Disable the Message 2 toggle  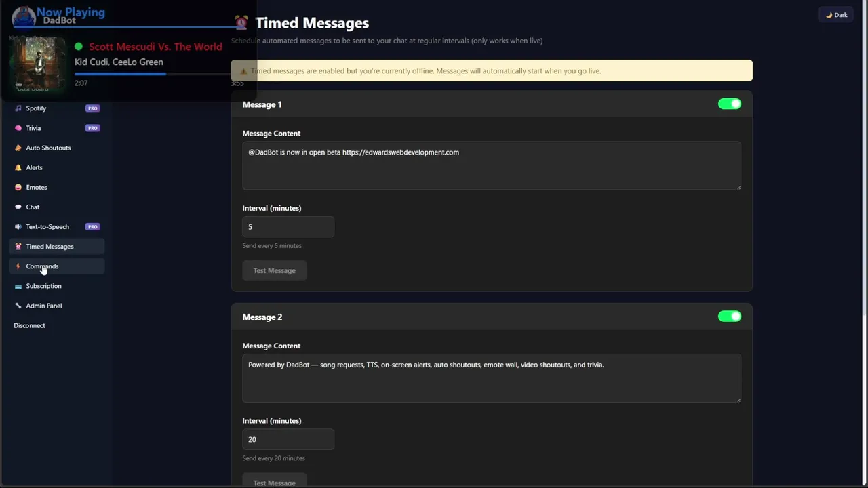click(x=730, y=317)
